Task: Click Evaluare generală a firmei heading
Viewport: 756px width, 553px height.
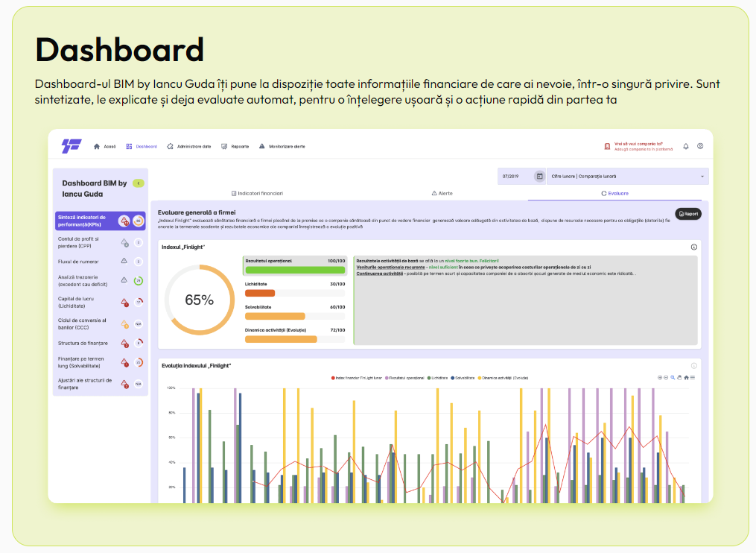Action: point(197,212)
